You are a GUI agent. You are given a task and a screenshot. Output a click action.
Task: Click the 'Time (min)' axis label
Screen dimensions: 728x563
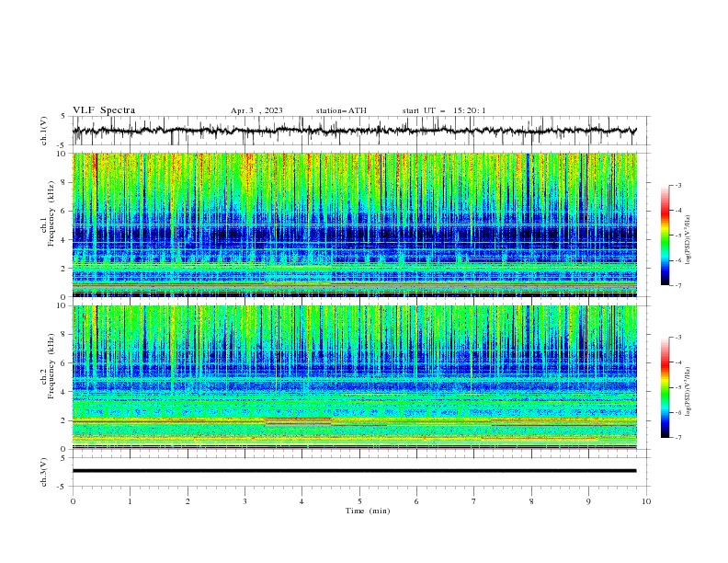368,511
